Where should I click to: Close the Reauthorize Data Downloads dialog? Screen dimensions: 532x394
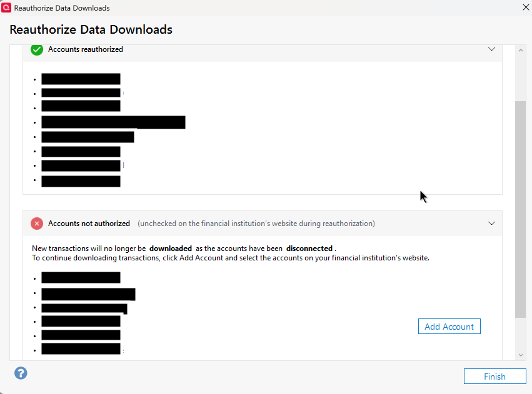pos(526,7)
